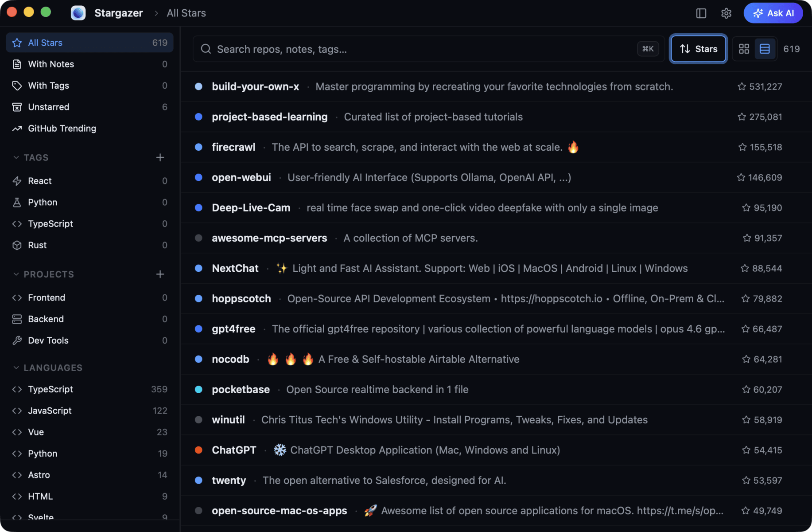Open the build-your-own-x repository
812x532 pixels.
(x=496, y=86)
